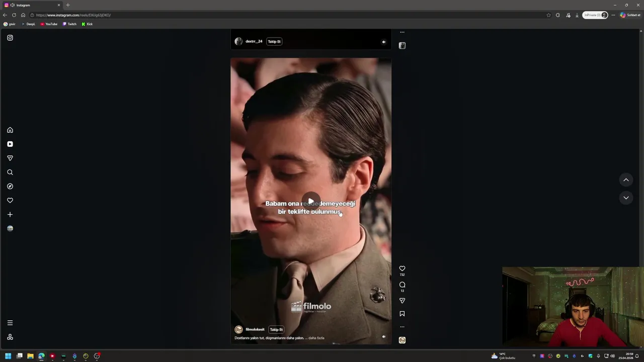This screenshot has height=362, width=644.
Task: Open the More hamburger menu in sidebar
Action: click(x=10, y=323)
